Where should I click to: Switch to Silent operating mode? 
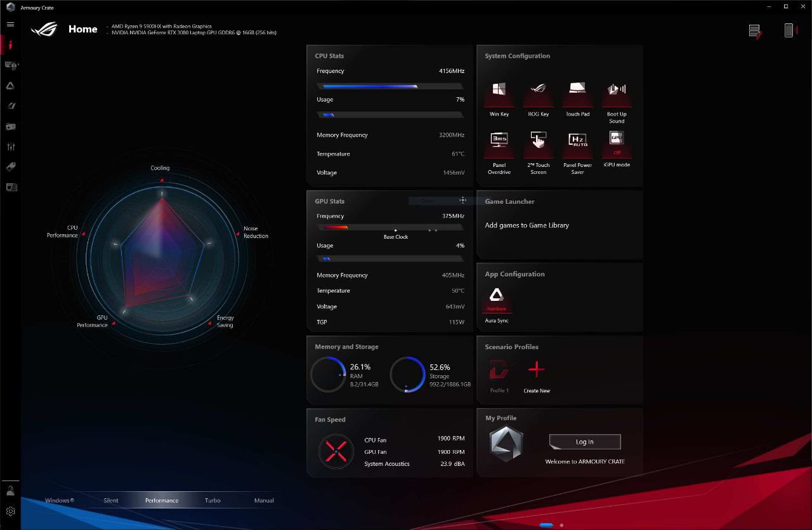(x=111, y=500)
